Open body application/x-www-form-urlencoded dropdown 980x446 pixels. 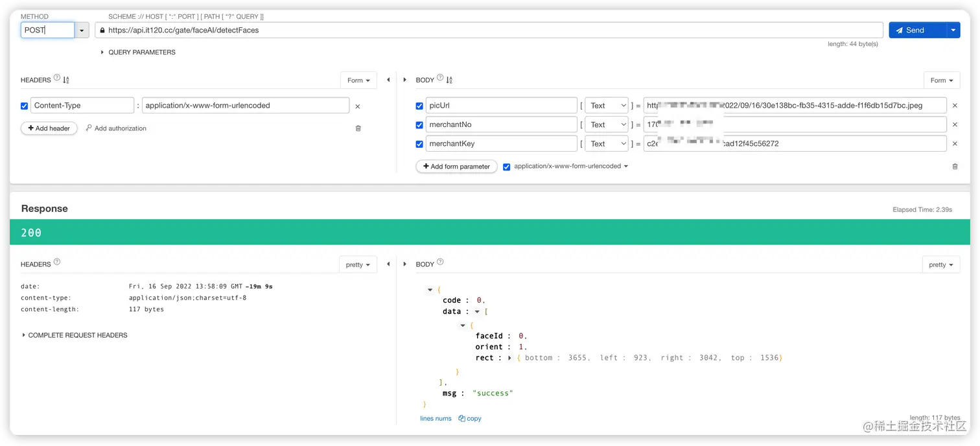coord(571,167)
